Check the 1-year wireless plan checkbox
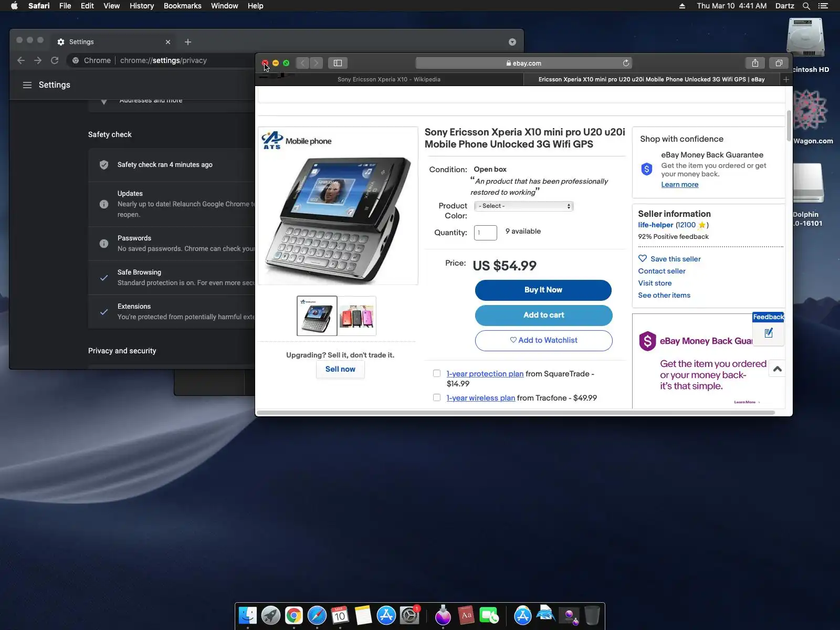The image size is (840, 630). click(437, 397)
